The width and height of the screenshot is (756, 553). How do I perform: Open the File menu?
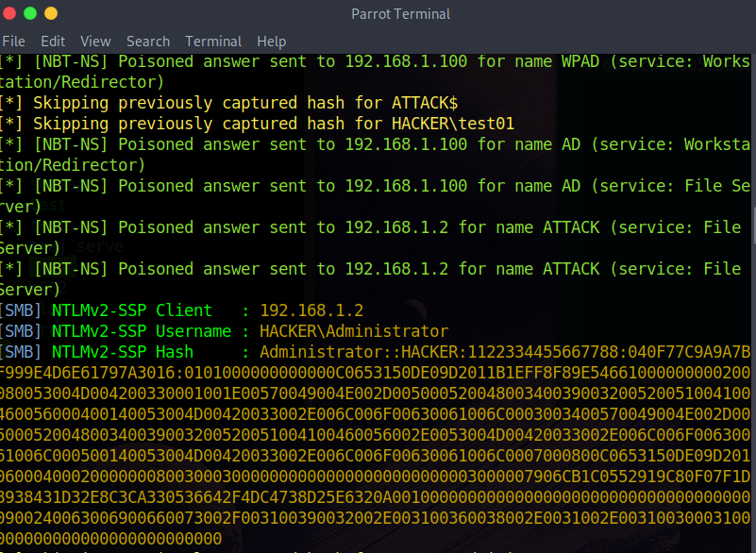14,42
